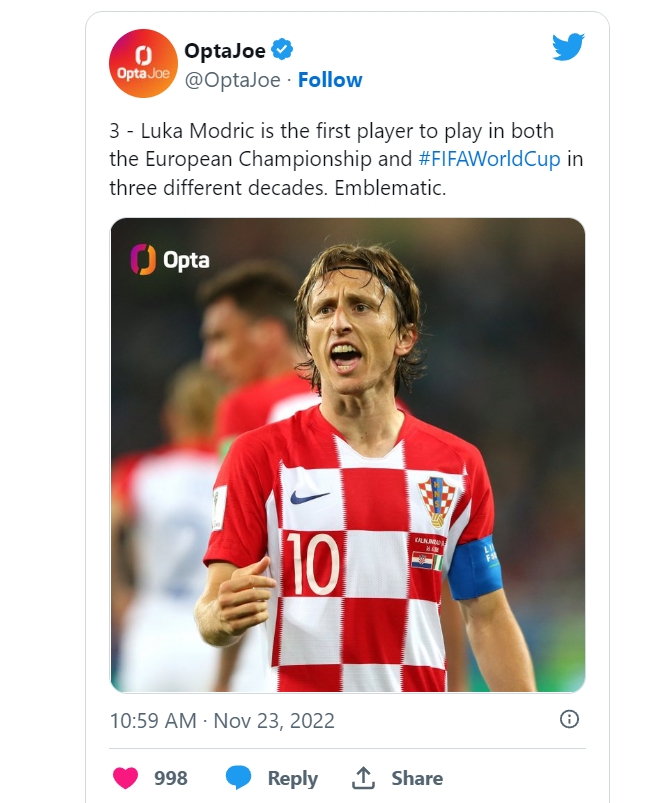Follow the OptaJoe account
664x803 pixels.
[330, 80]
